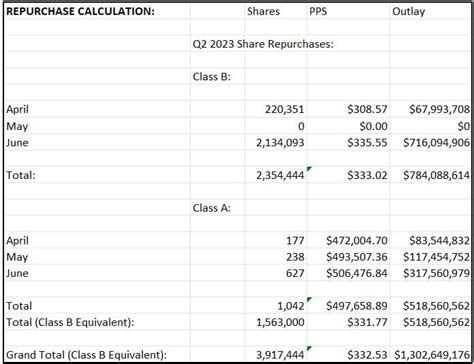Select Class B June shares 2,134,093
The height and width of the screenshot is (364, 474).
pos(280,143)
